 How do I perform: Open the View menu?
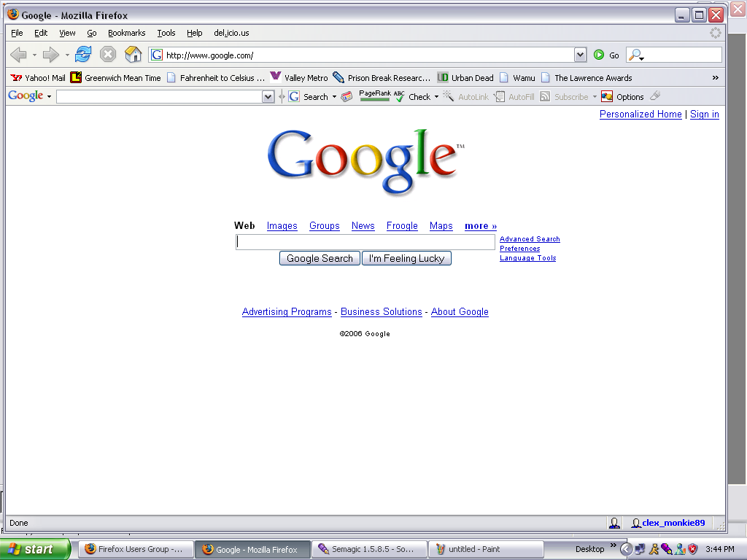tap(67, 33)
